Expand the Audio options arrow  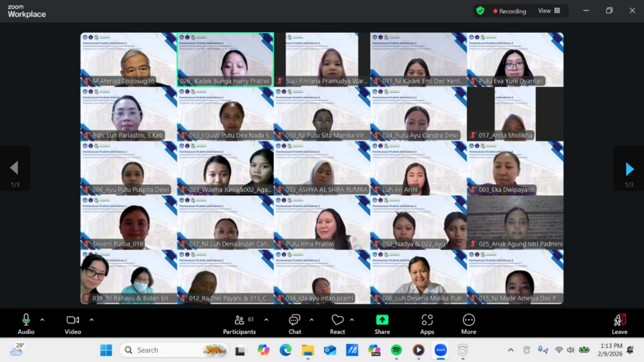[x=42, y=319]
